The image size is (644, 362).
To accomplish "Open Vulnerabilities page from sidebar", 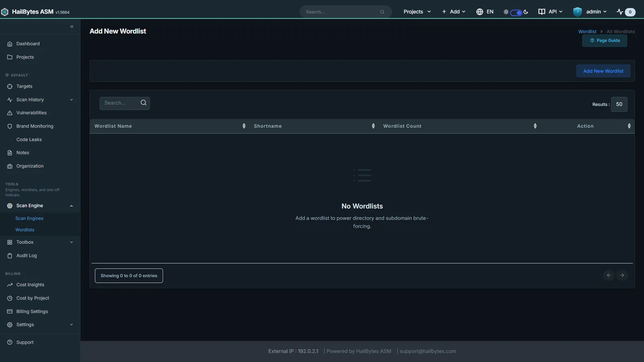I will tap(31, 113).
